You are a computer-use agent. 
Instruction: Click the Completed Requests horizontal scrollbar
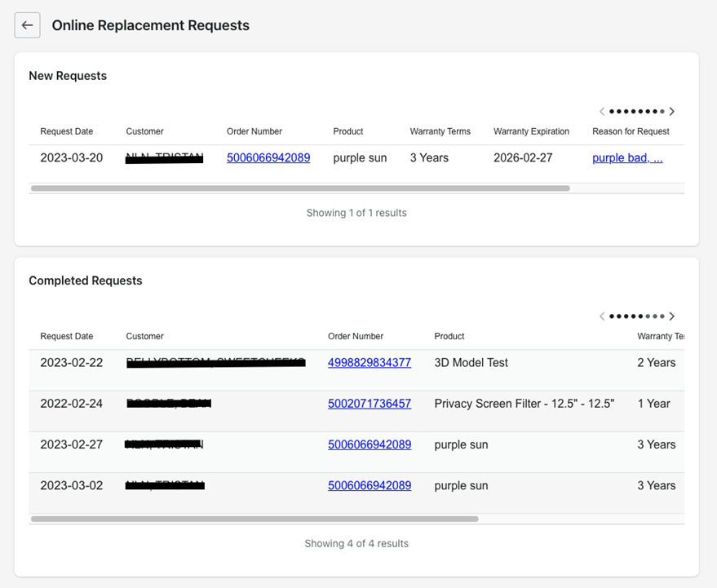254,519
